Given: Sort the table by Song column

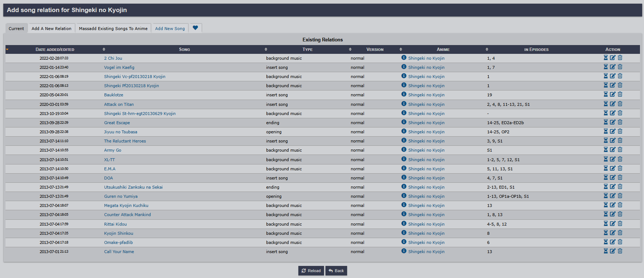Looking at the screenshot, I should [184, 49].
